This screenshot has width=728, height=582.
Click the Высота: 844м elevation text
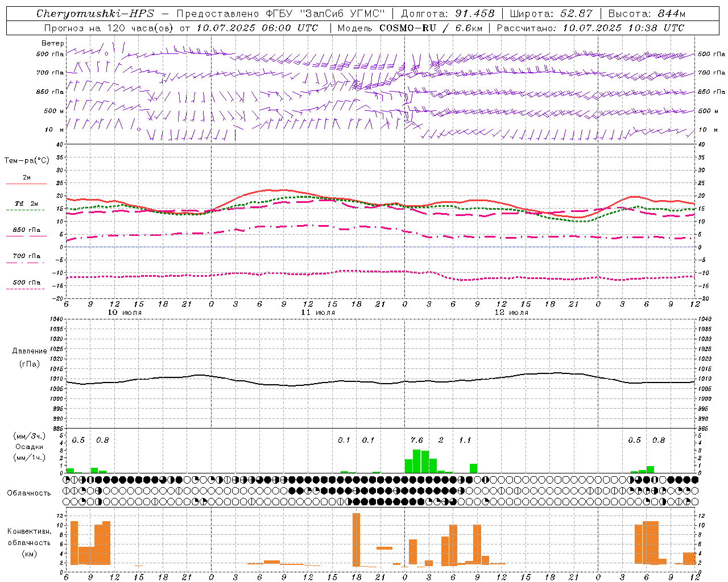pos(647,14)
